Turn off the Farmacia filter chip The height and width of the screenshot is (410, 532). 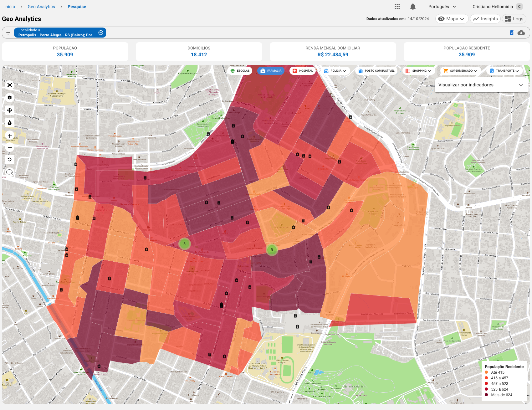(271, 71)
